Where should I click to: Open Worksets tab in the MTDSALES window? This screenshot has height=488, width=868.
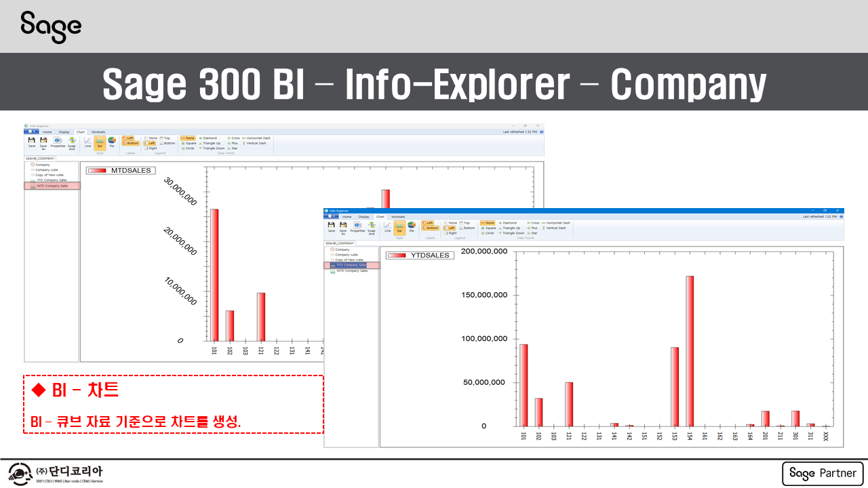[98, 132]
